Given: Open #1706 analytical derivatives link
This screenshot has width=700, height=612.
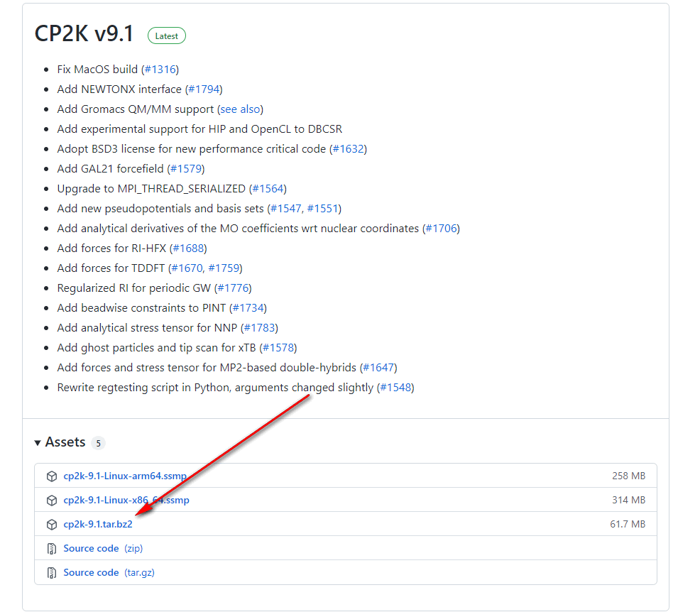Looking at the screenshot, I should coord(441,229).
